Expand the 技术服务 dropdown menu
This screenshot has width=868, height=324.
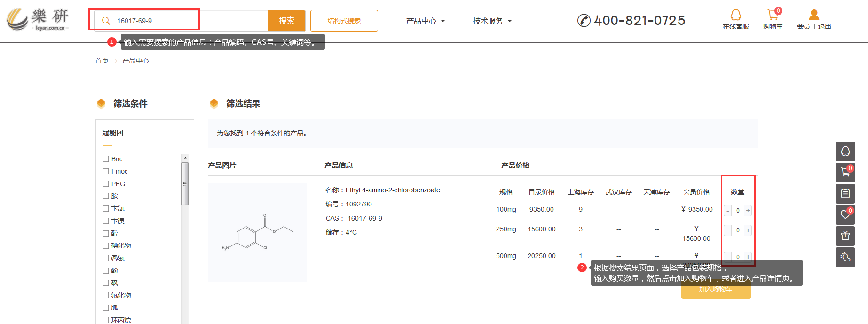click(x=492, y=21)
